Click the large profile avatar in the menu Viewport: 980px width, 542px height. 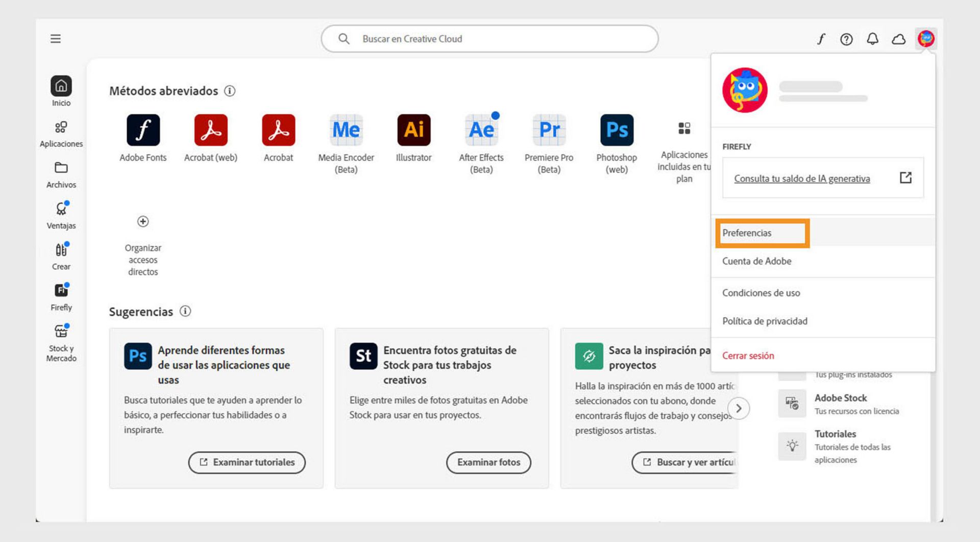745,90
